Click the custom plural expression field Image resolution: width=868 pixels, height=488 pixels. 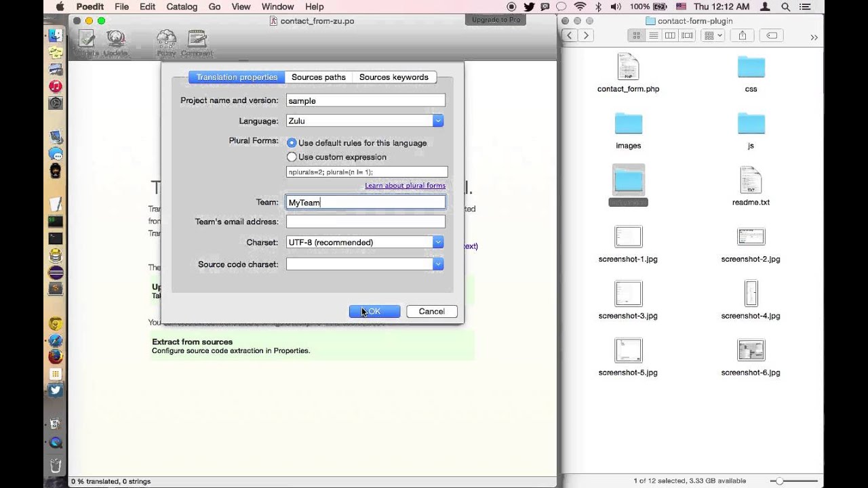[x=367, y=172]
